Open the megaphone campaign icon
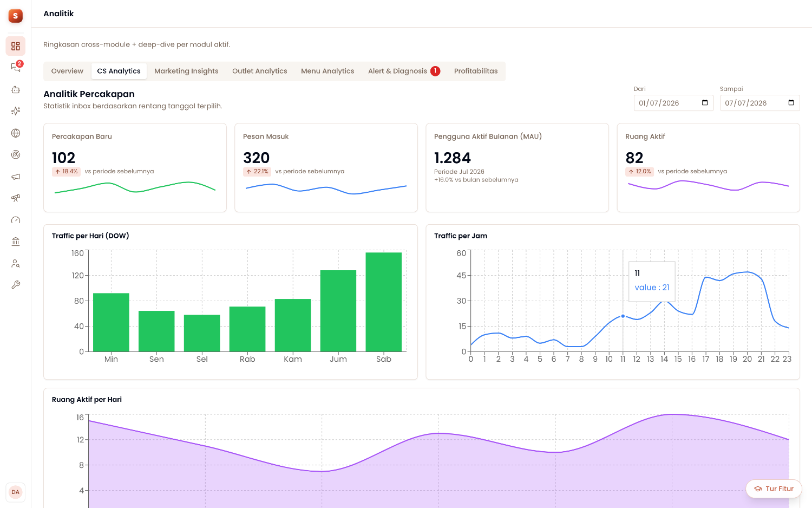Image resolution: width=812 pixels, height=508 pixels. pyautogui.click(x=16, y=177)
